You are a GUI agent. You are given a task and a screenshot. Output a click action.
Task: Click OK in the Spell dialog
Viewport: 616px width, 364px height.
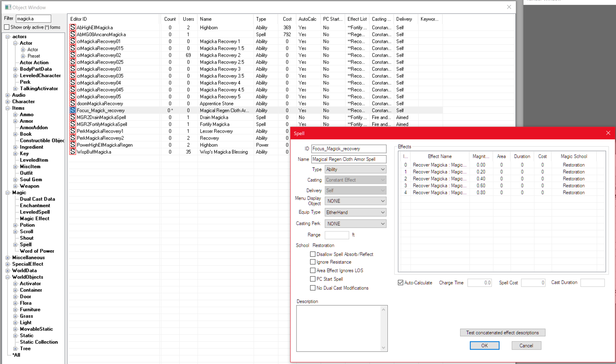coord(484,345)
